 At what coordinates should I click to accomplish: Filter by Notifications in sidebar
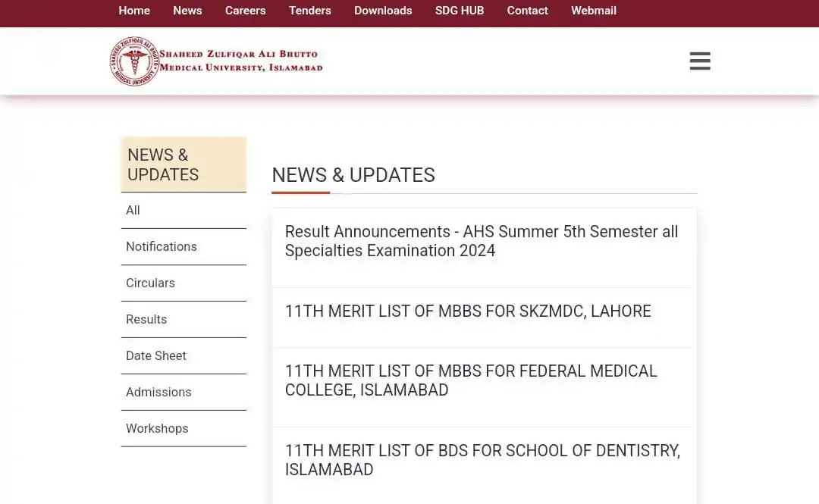pyautogui.click(x=162, y=246)
